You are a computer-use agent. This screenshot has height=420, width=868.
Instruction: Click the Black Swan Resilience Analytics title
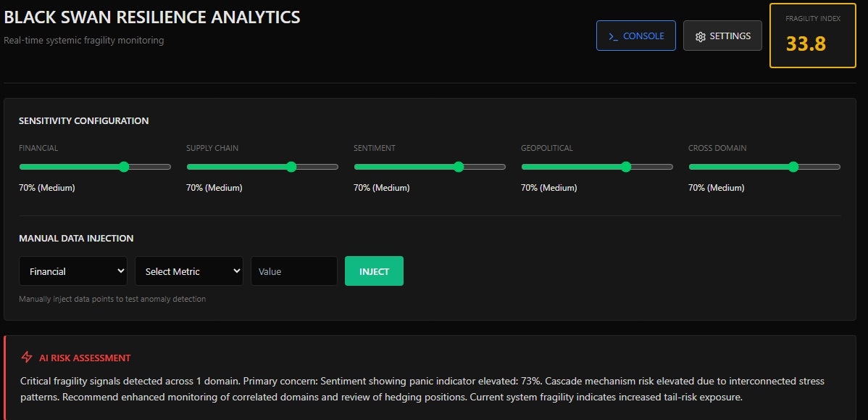point(152,17)
